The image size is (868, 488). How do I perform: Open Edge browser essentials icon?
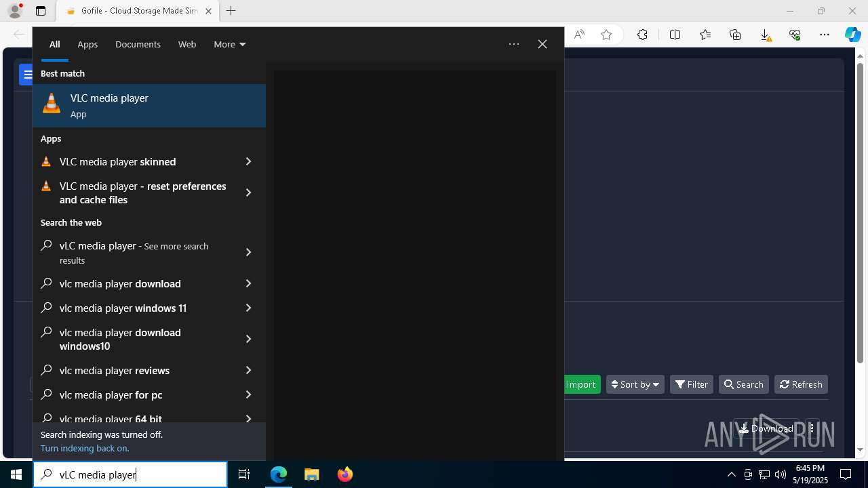click(x=795, y=35)
